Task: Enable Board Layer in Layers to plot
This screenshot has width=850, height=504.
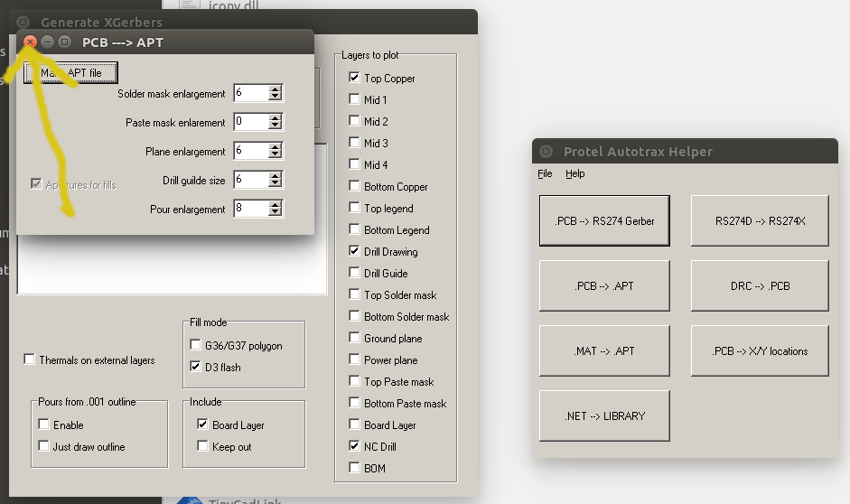Action: pos(354,425)
